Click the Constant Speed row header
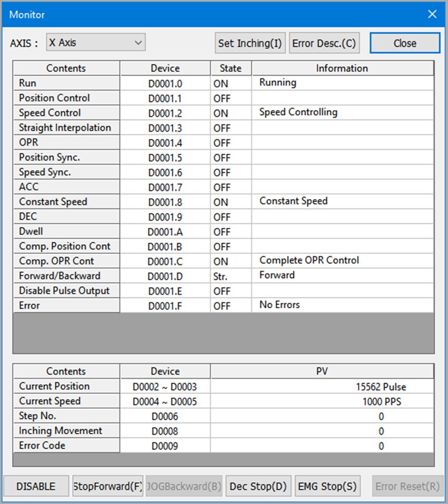Screen dimensions: 448x504 pyautogui.click(x=66, y=202)
